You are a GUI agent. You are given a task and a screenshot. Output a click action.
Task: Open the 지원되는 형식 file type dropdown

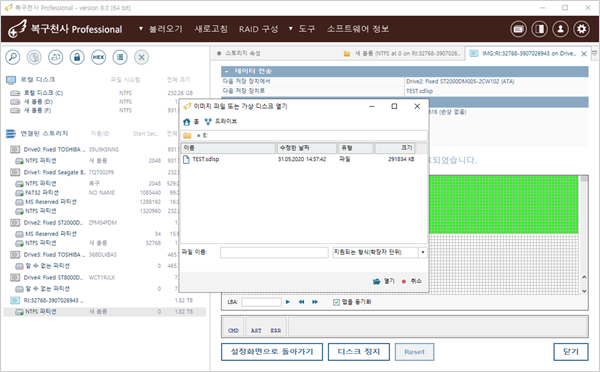click(x=423, y=252)
